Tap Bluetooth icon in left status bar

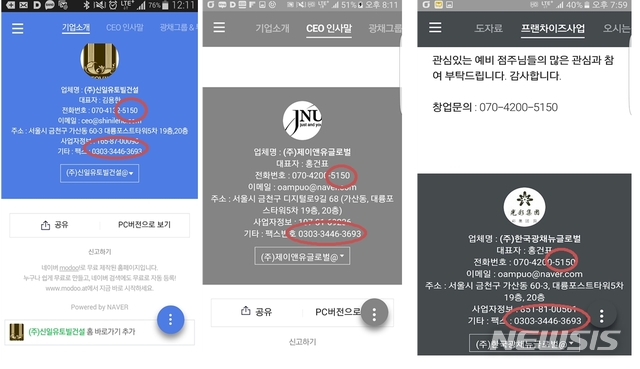[x=87, y=5]
